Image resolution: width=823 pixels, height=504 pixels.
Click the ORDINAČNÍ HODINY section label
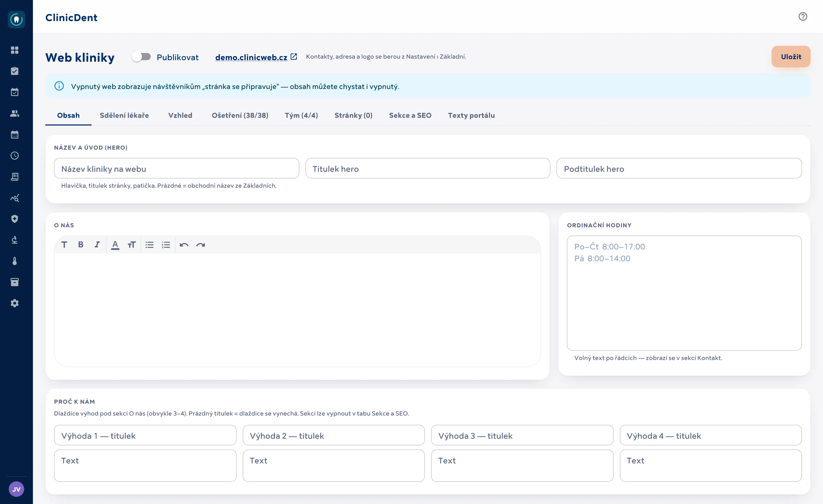(599, 226)
